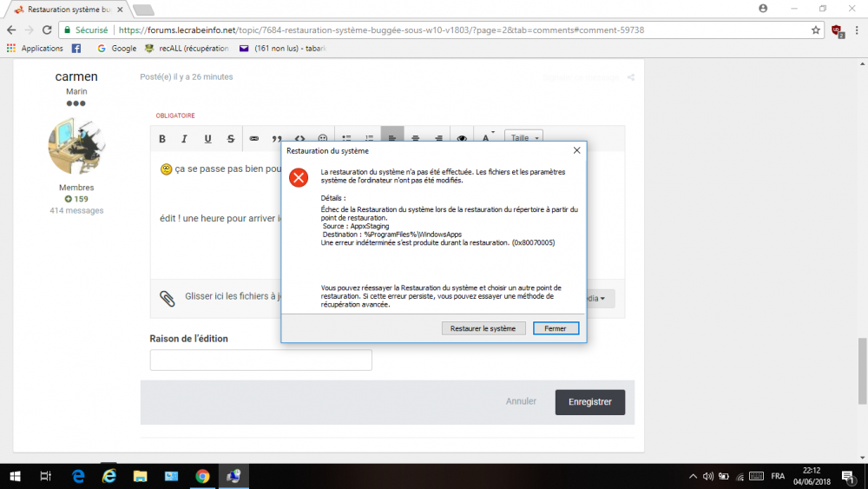Open the (161 non lus) mail bookmark
The height and width of the screenshot is (489, 868).
[282, 48]
